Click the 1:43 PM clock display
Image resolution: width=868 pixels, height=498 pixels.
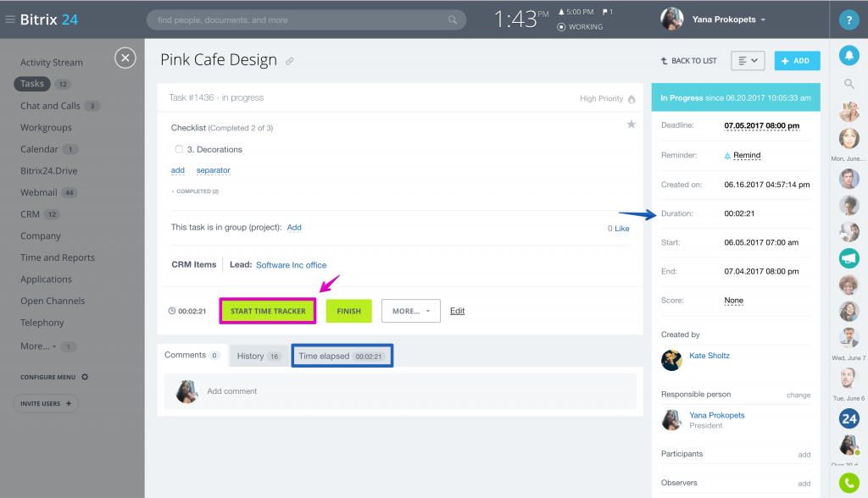pyautogui.click(x=520, y=19)
